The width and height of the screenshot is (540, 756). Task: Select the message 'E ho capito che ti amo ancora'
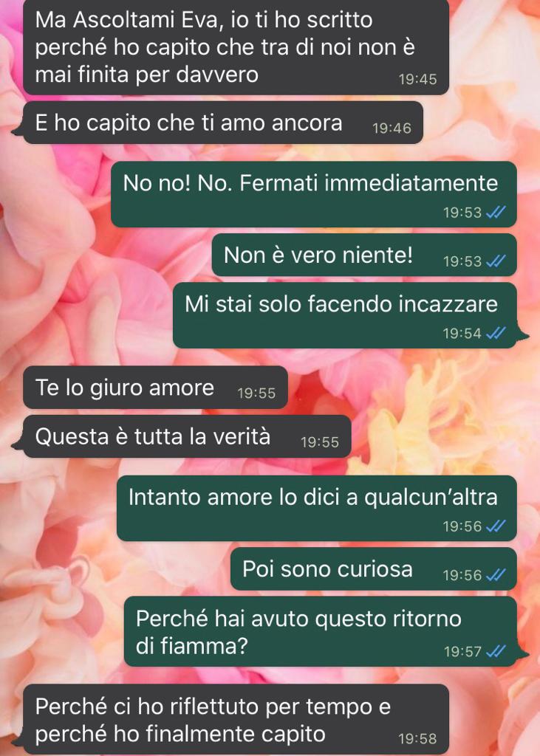223,123
